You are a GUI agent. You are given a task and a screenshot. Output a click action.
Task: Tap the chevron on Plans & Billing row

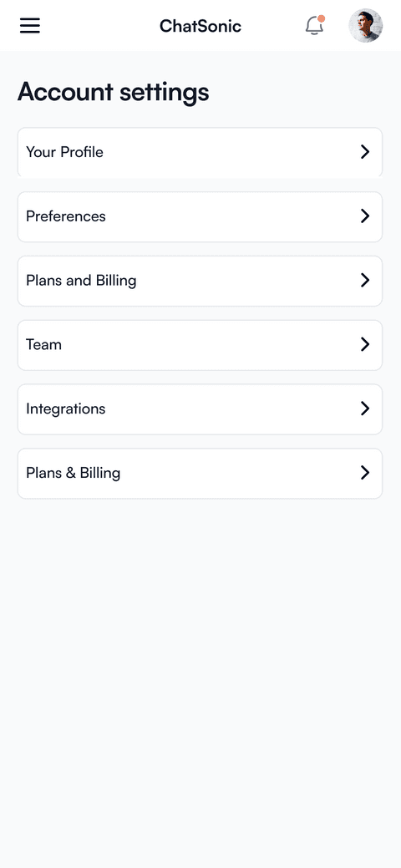(365, 473)
